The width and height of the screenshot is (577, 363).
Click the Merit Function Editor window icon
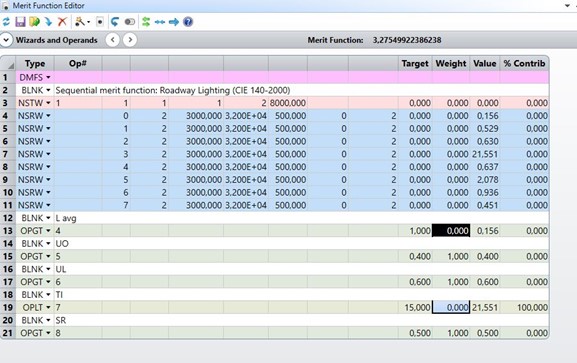[6, 6]
